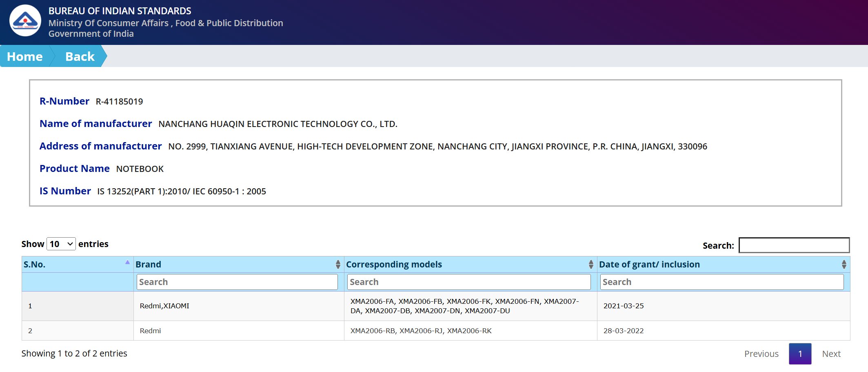Click the 28-03-2022 date cell

(x=623, y=331)
